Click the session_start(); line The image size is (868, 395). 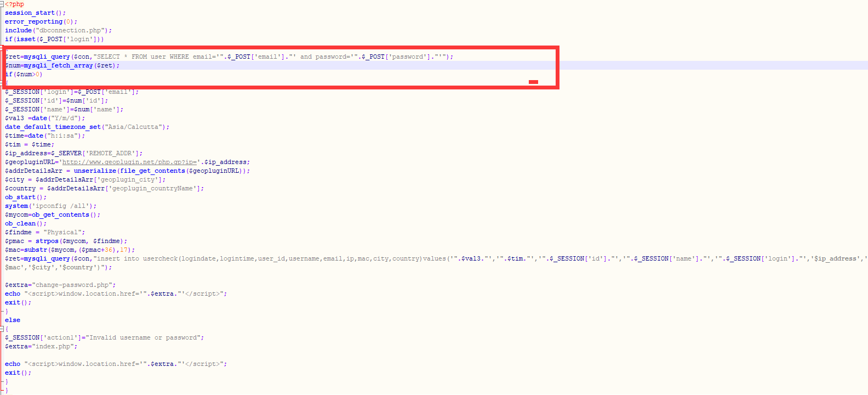tap(35, 13)
